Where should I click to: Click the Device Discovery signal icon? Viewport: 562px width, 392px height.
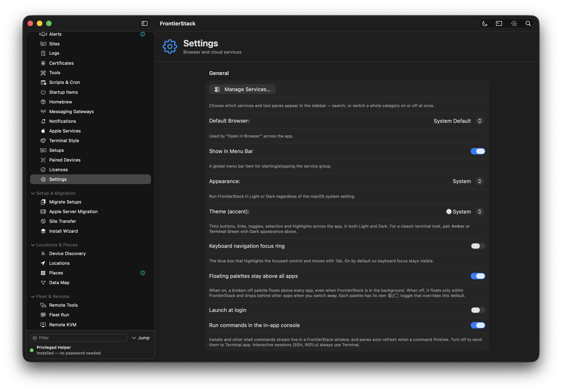pos(43,254)
